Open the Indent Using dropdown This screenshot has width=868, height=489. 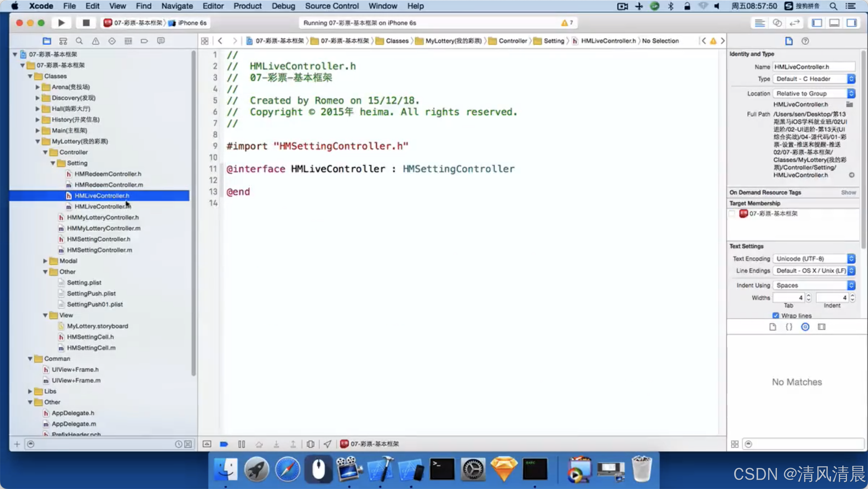point(814,285)
